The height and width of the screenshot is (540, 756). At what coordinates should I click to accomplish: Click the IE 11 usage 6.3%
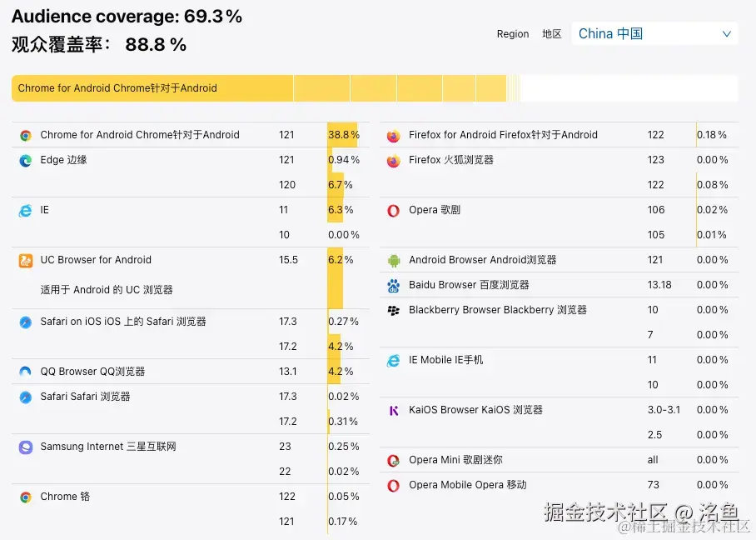[x=341, y=210]
